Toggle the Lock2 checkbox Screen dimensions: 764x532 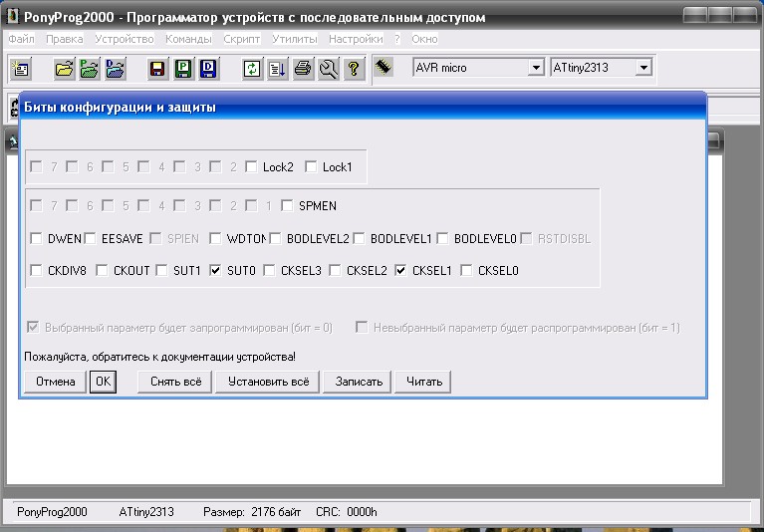point(251,167)
